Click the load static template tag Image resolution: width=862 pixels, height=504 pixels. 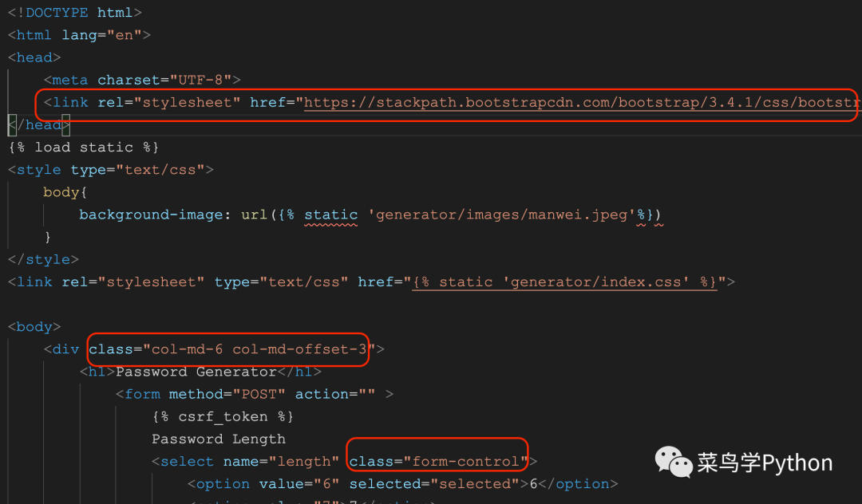coord(84,148)
